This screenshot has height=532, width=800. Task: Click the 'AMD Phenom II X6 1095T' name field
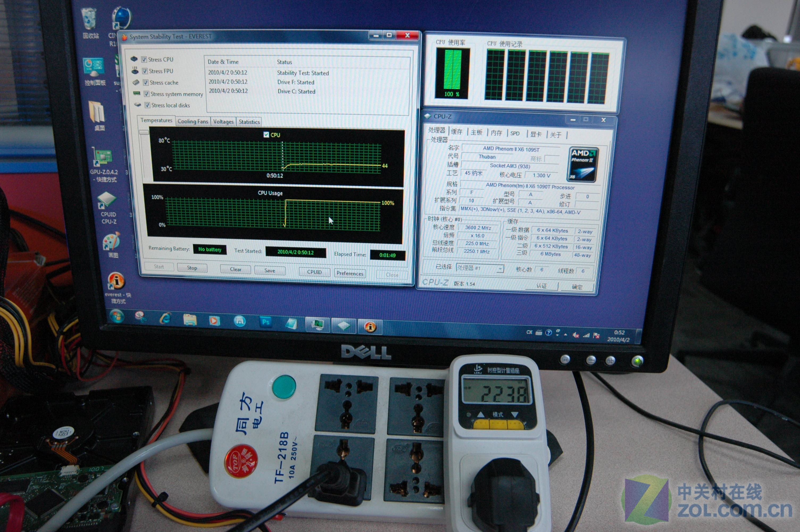(511, 149)
